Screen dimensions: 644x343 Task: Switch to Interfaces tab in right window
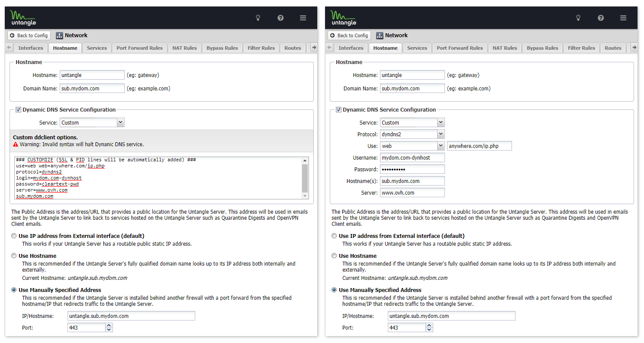(351, 48)
